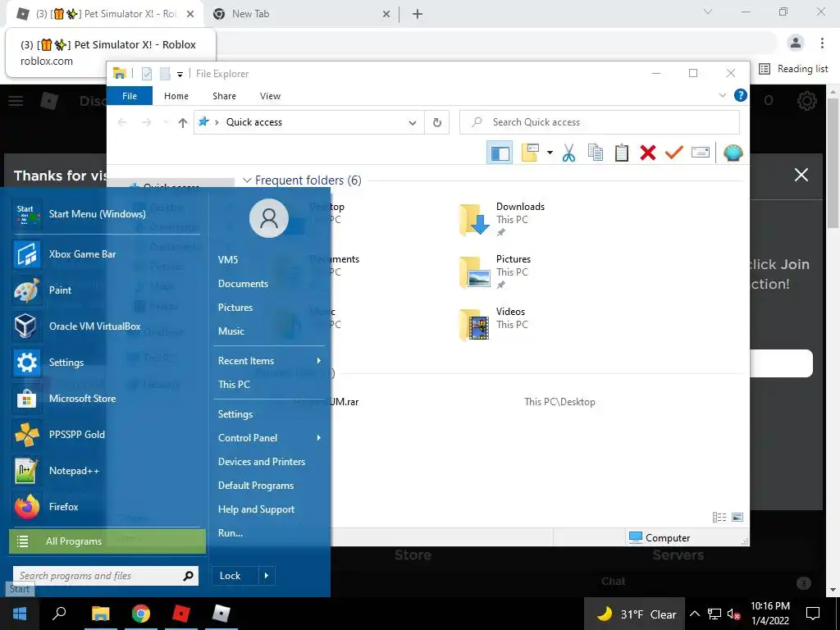Open Help and Support in Start menu
The height and width of the screenshot is (630, 840).
(x=256, y=509)
